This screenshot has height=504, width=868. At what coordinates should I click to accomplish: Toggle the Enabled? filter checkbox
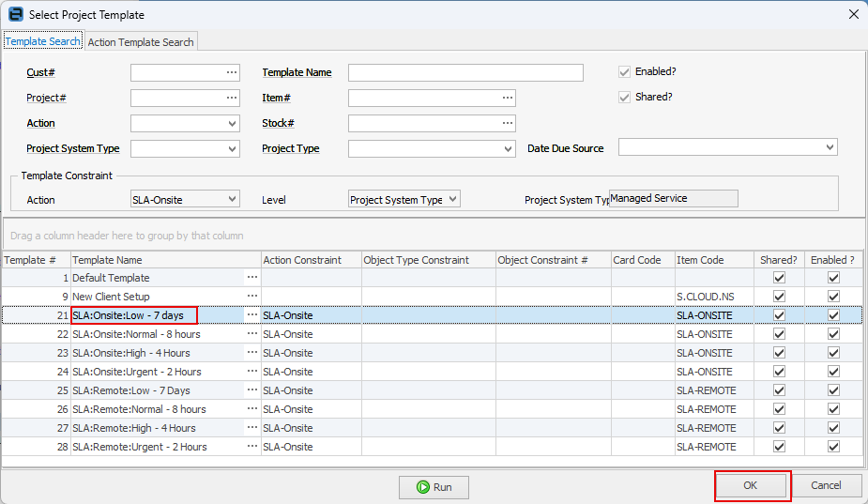(624, 72)
